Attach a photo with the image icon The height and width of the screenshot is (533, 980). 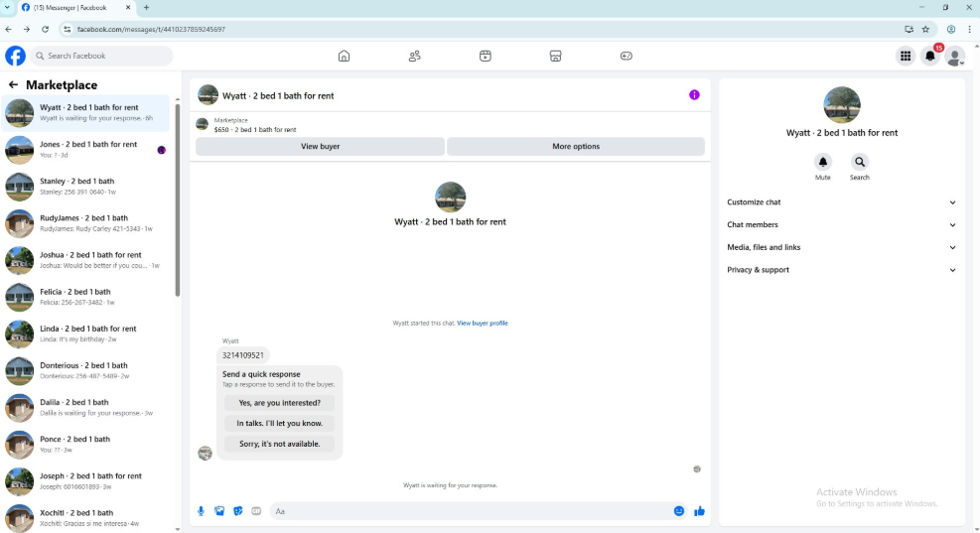[219, 511]
